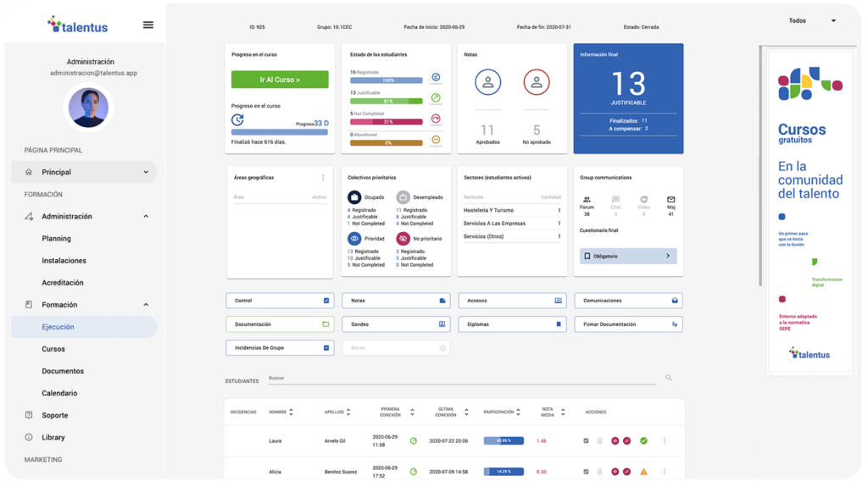Toggle the checkbox action in Alicia's row
This screenshot has height=481, width=868.
pos(587,473)
